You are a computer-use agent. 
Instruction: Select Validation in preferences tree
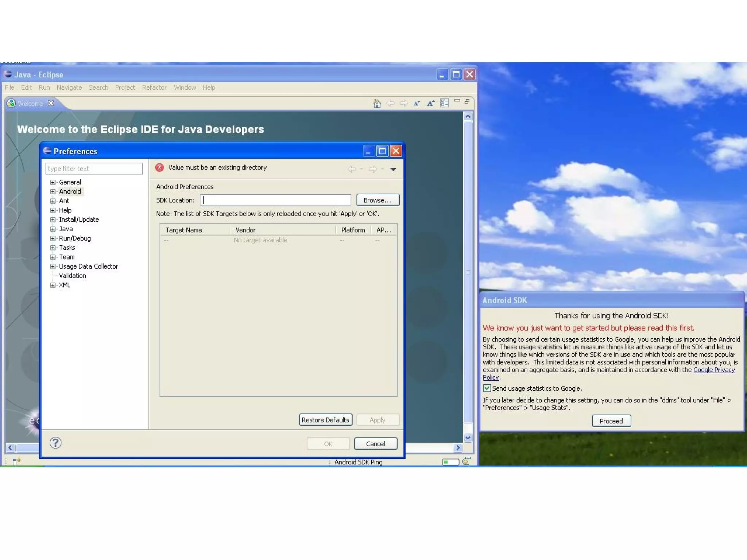pos(73,276)
